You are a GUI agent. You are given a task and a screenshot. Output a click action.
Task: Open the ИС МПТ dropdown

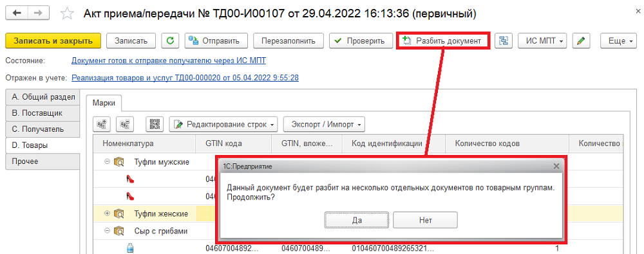point(542,41)
